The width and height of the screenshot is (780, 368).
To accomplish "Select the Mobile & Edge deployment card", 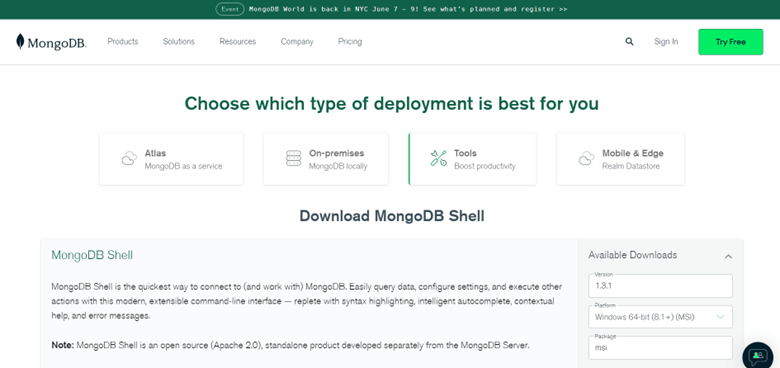I will [x=620, y=159].
